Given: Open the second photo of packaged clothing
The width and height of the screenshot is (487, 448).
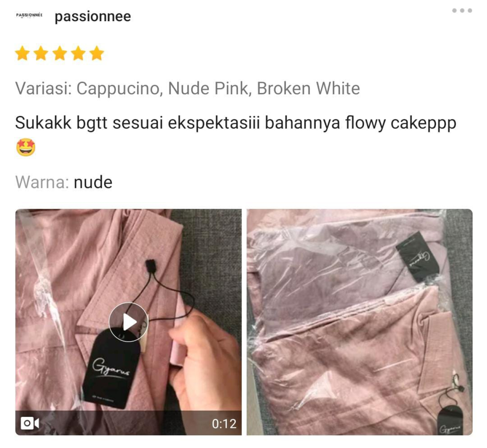Looking at the screenshot, I should point(359,322).
